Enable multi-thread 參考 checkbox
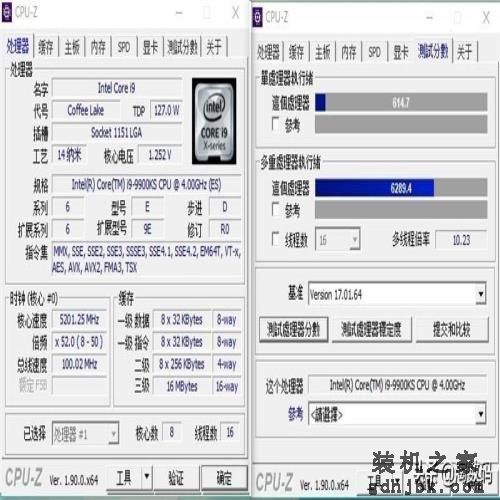Viewport: 500px width, 500px height. click(276, 209)
